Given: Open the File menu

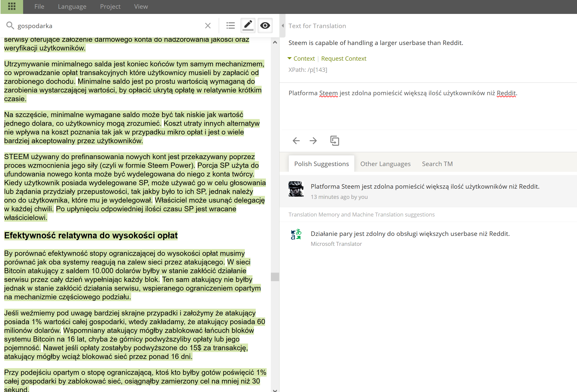Looking at the screenshot, I should 39,6.
